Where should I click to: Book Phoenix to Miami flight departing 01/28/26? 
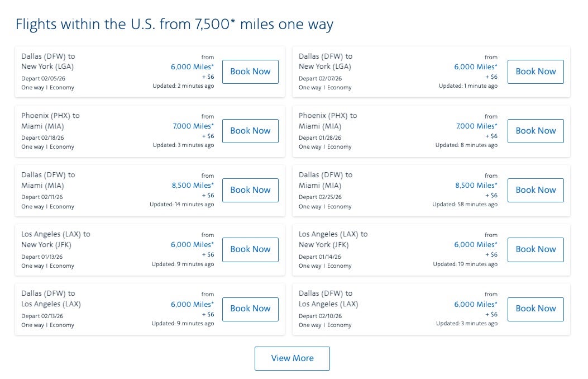(x=536, y=131)
